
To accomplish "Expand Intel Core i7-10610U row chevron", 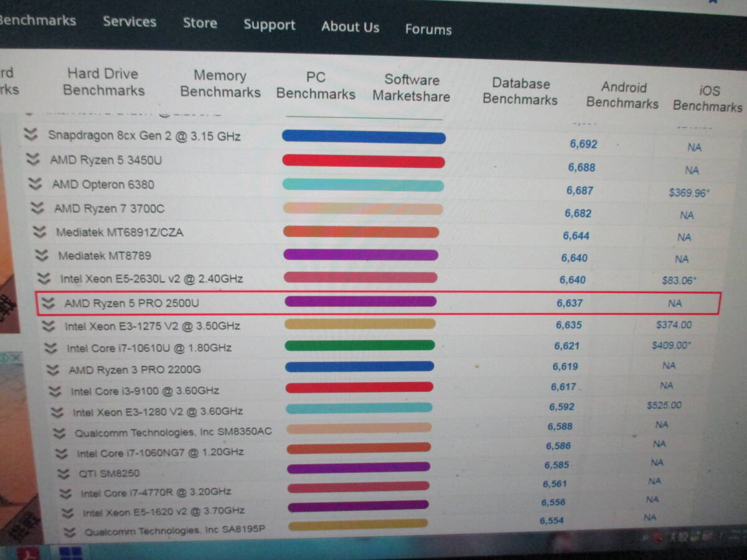I will pos(50,348).
